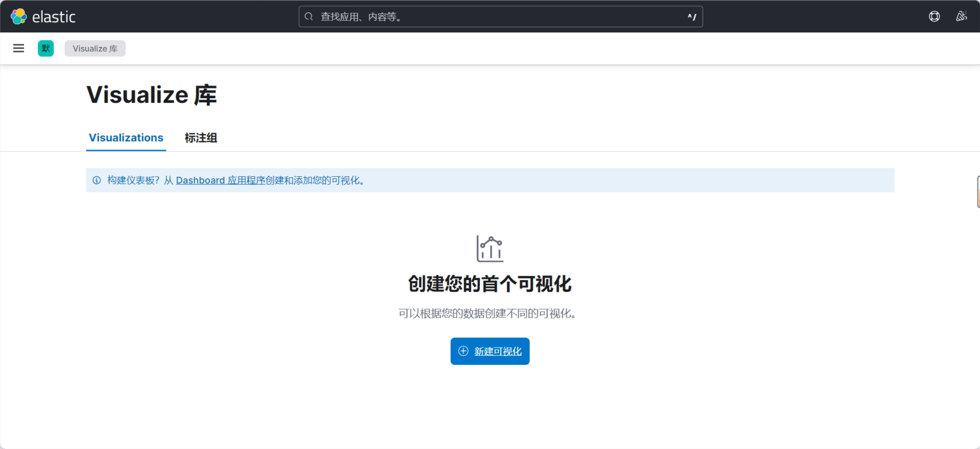Click the chart illustration icon
The height and width of the screenshot is (449, 980).
490,249
